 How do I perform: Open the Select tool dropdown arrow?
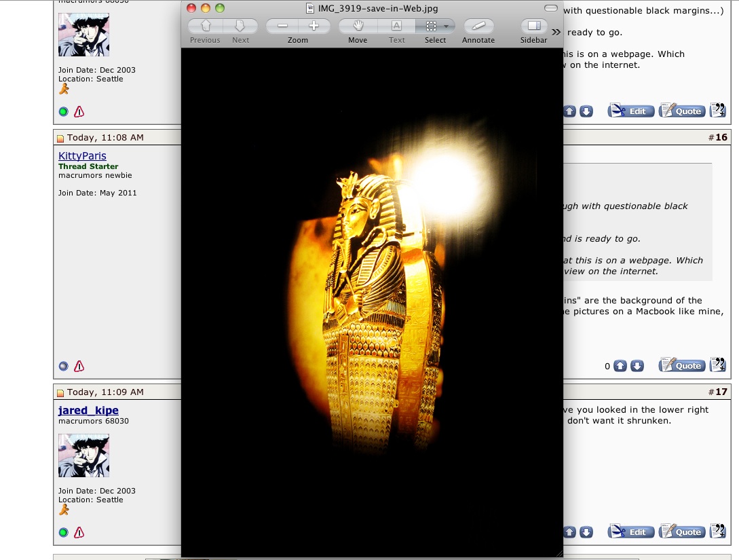point(447,26)
